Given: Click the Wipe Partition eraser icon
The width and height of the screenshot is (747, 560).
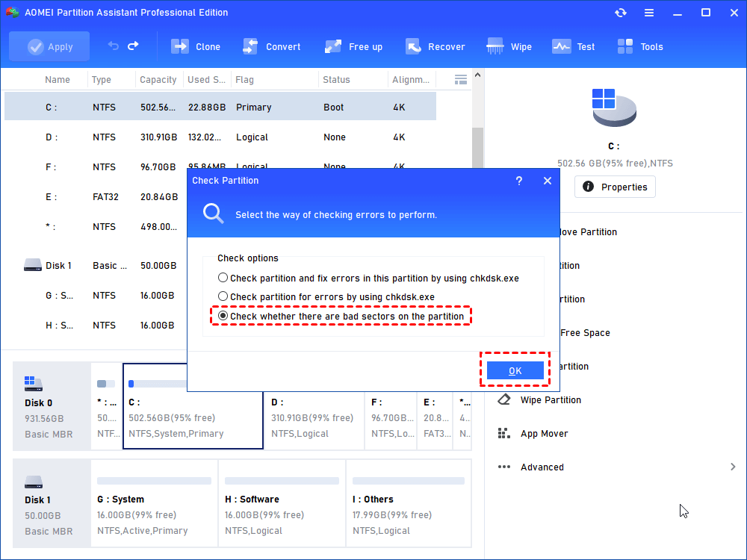Looking at the screenshot, I should point(504,399).
